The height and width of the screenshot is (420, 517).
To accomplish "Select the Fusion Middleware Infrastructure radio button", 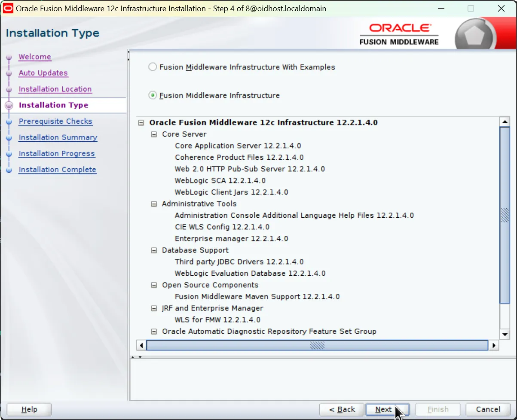I will click(153, 95).
